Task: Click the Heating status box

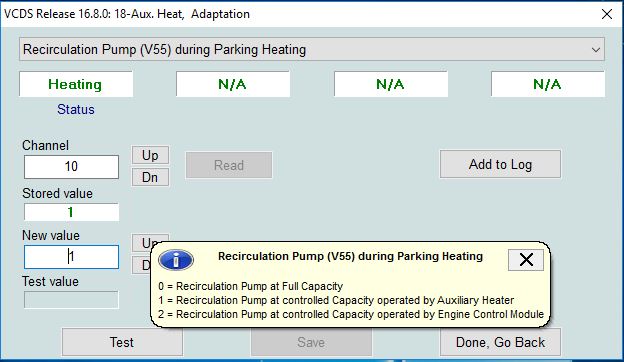Action: pos(76,84)
